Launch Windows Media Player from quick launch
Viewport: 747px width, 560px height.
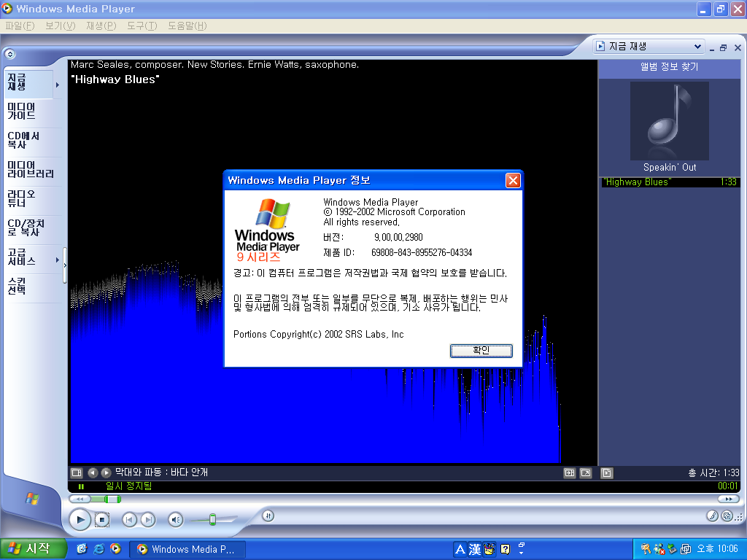115,549
